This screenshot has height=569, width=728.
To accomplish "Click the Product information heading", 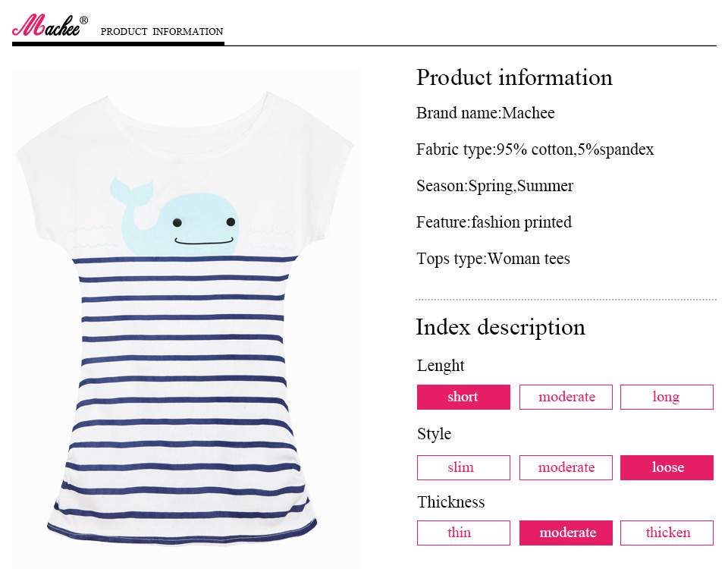I will tap(514, 77).
